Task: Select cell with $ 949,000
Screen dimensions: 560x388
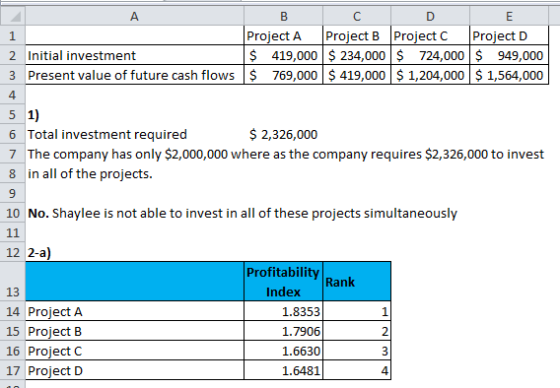Action: tap(509, 55)
